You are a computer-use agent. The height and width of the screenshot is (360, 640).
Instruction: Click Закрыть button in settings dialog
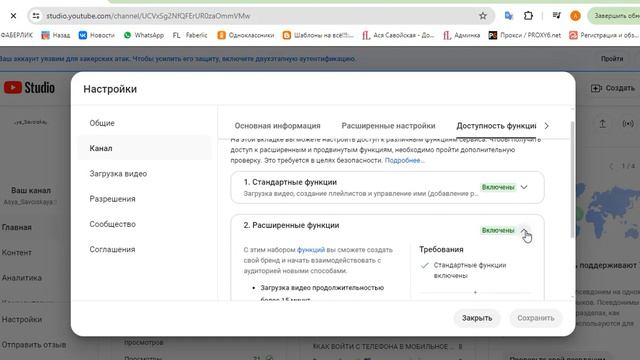pos(477,318)
